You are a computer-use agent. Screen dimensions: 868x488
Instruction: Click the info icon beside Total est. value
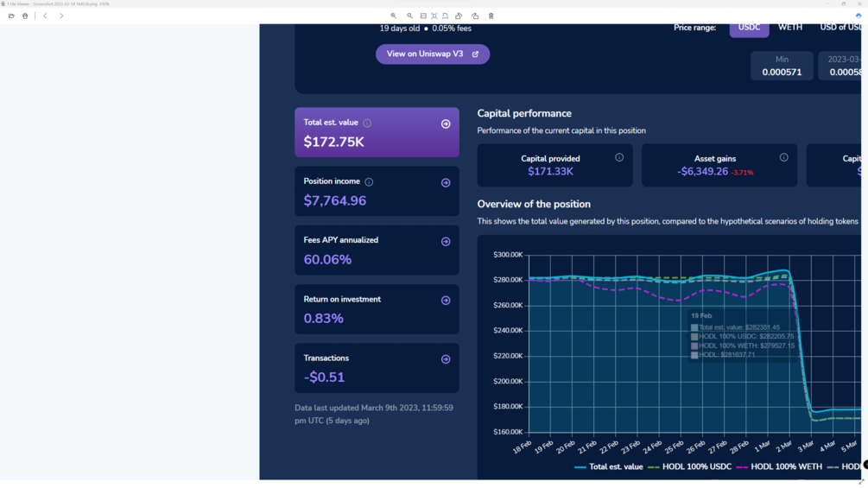pyautogui.click(x=367, y=124)
